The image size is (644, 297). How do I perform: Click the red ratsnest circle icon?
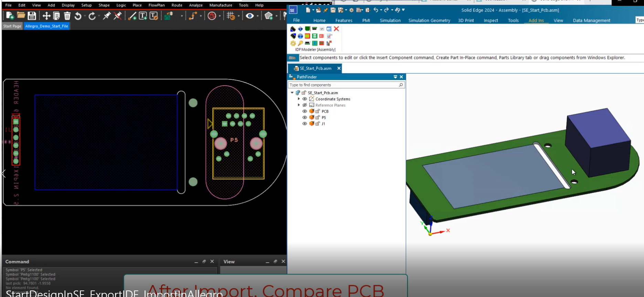[x=212, y=16]
